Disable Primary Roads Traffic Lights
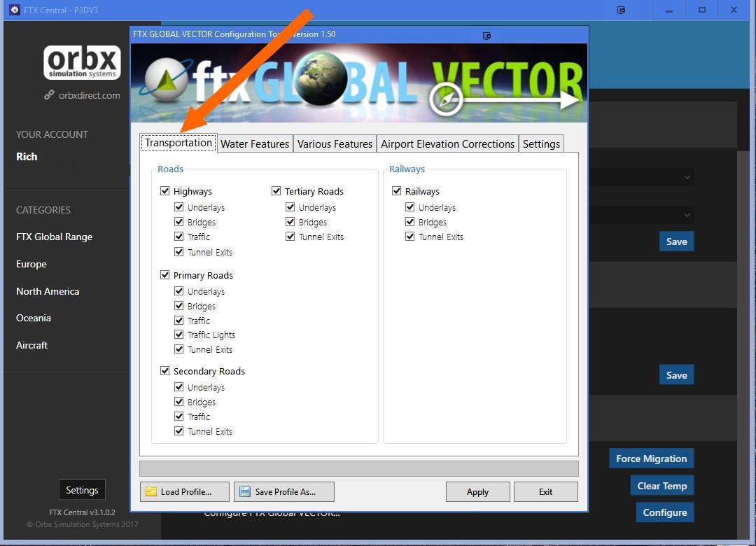 [179, 335]
